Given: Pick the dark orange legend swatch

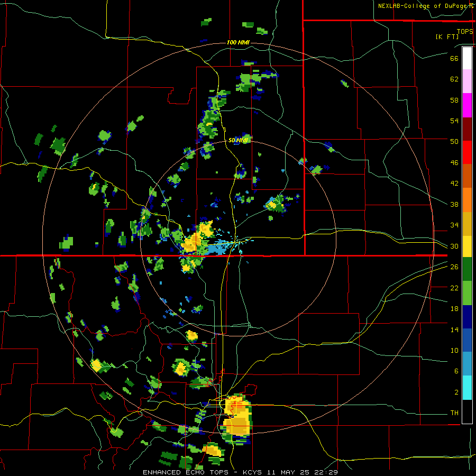Looking at the screenshot, I should click(x=467, y=176).
